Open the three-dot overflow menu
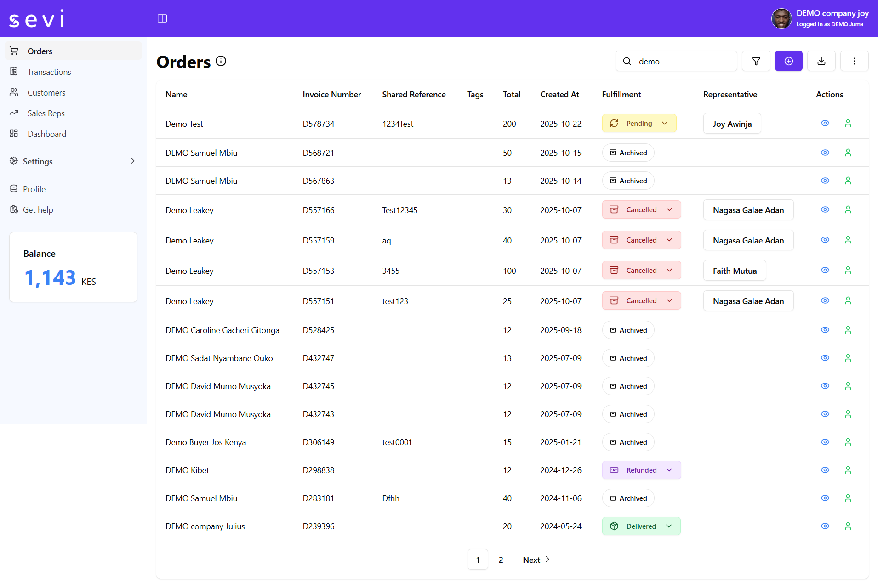The width and height of the screenshot is (878, 588). (x=854, y=61)
